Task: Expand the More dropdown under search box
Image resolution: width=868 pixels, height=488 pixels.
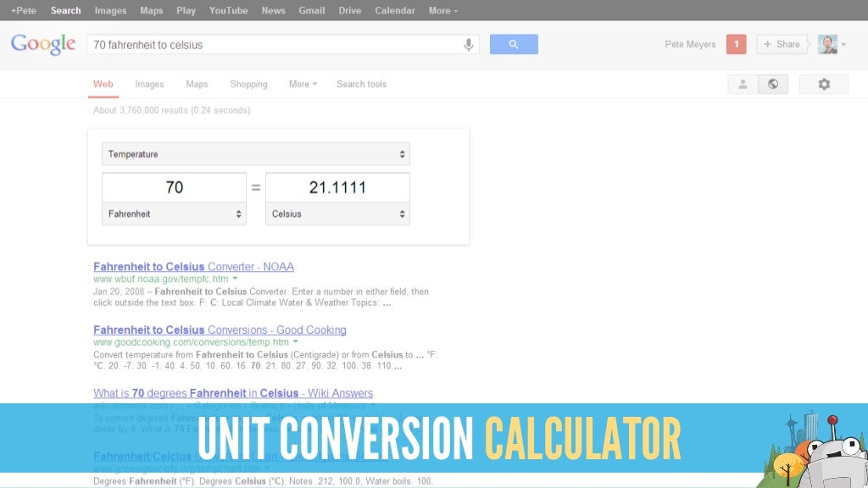Action: click(x=303, y=84)
